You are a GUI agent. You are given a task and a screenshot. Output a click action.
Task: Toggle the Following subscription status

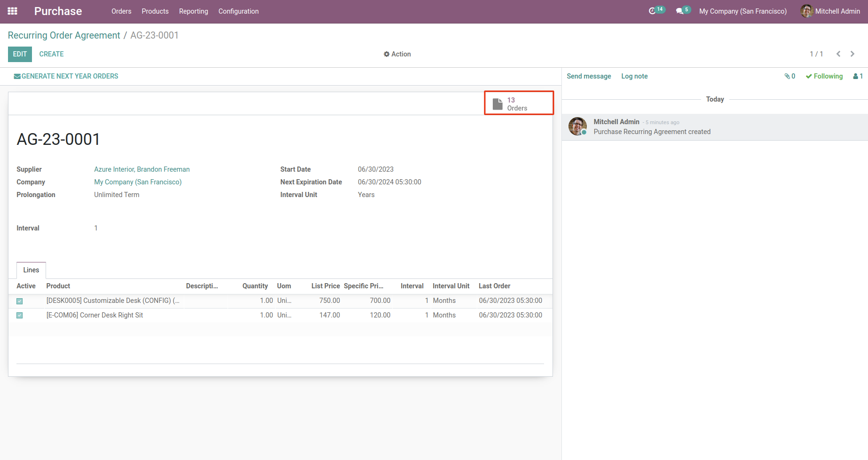click(x=824, y=76)
